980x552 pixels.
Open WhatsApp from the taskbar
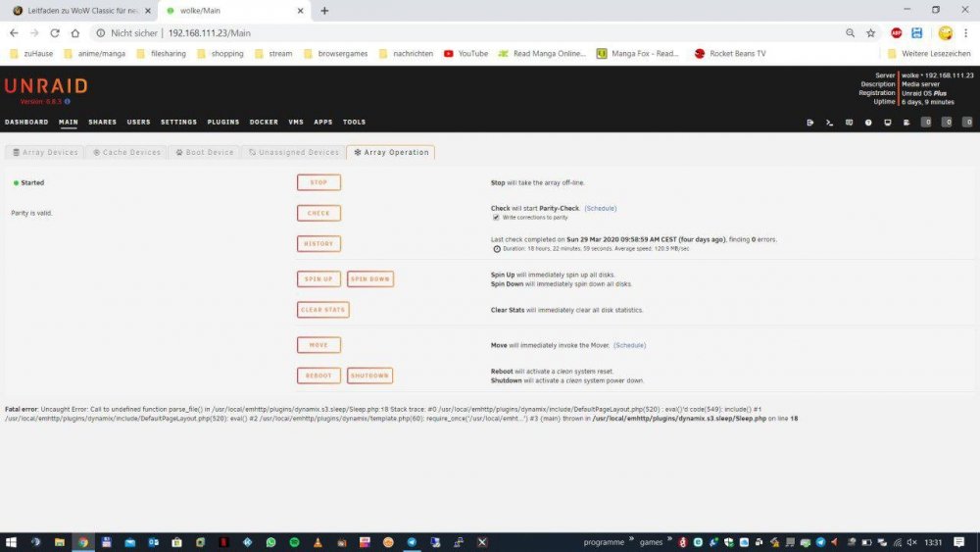point(270,542)
